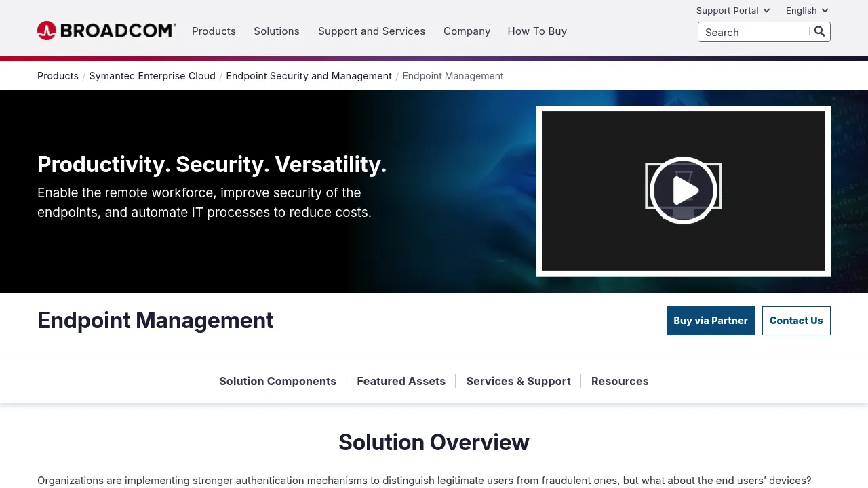868x488 pixels.
Task: Open Support and Services menu
Action: point(372,31)
